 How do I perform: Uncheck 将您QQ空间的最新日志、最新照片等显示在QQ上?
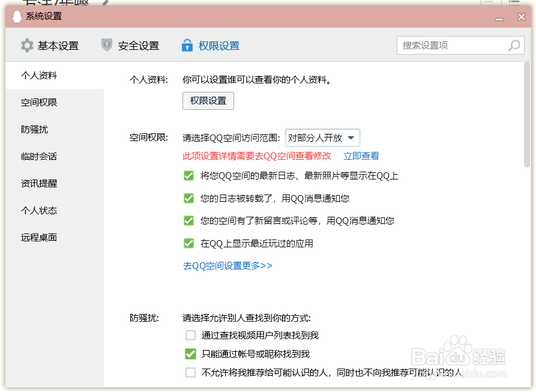(x=188, y=176)
